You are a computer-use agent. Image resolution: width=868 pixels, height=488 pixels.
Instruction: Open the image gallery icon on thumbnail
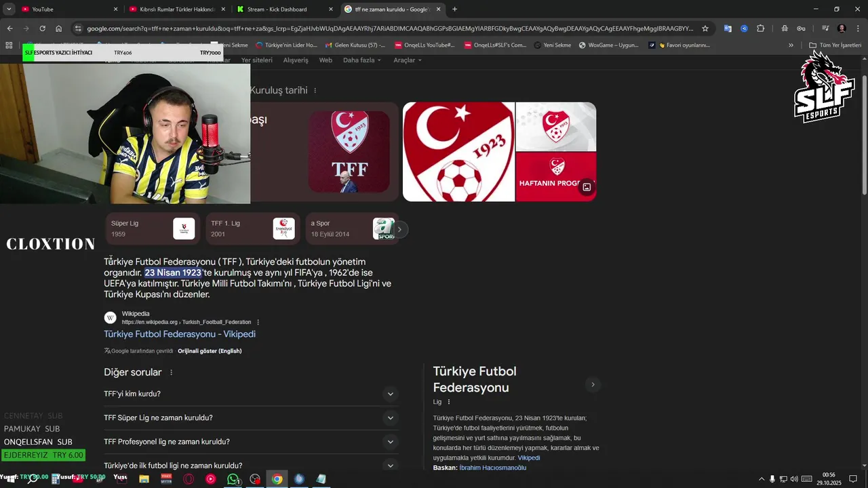click(587, 187)
